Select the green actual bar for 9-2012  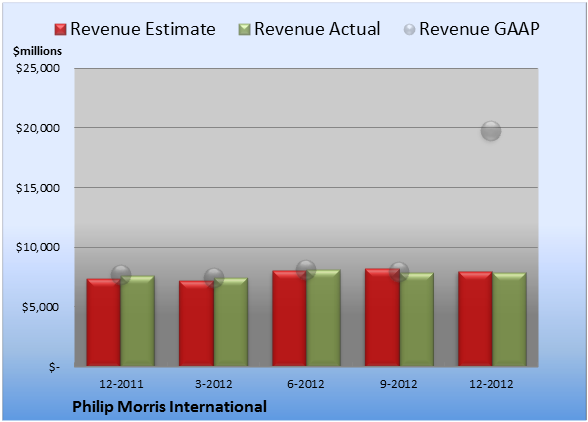[416, 320]
